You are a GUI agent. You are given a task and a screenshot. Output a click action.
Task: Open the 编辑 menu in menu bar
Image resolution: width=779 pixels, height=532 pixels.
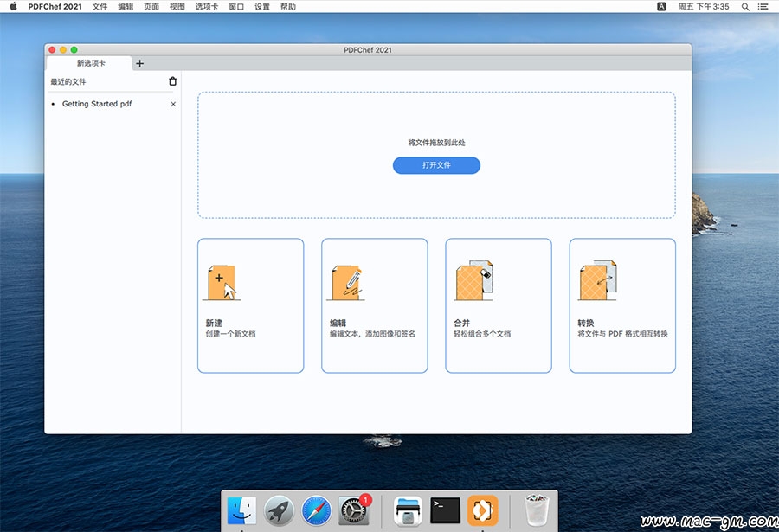point(126,6)
